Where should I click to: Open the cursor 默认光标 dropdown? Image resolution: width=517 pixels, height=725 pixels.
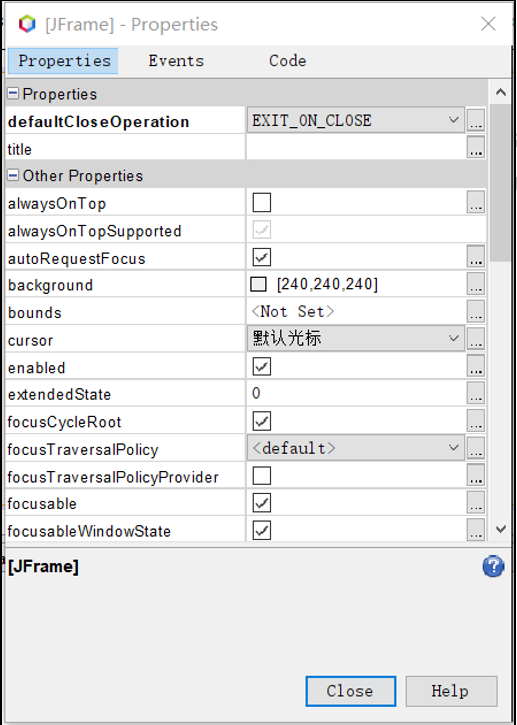tap(356, 339)
